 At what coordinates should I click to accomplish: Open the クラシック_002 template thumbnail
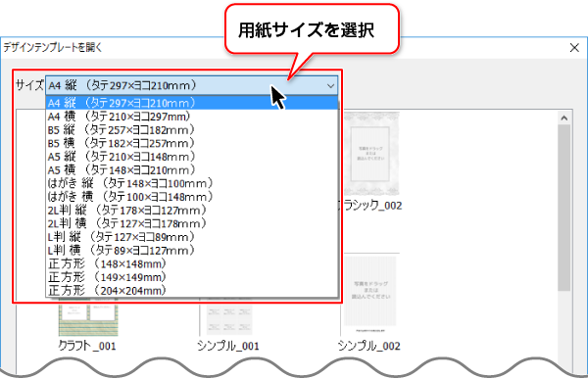coord(371,154)
